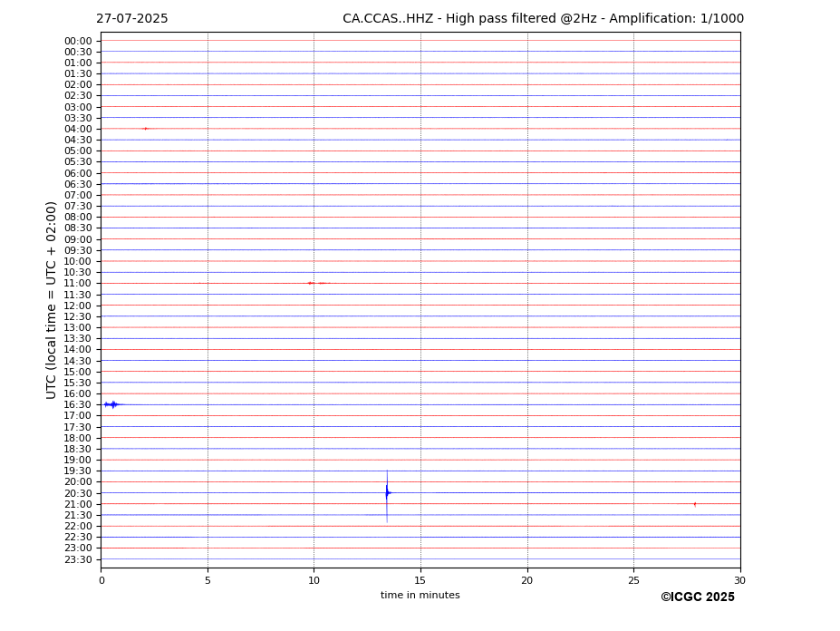Click the date label 27-07-2025
Screen dimensions: 840x631
[131, 19]
